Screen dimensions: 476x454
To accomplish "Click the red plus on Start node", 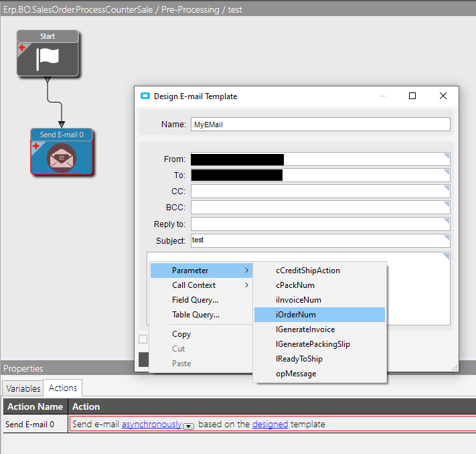I will (x=22, y=48).
